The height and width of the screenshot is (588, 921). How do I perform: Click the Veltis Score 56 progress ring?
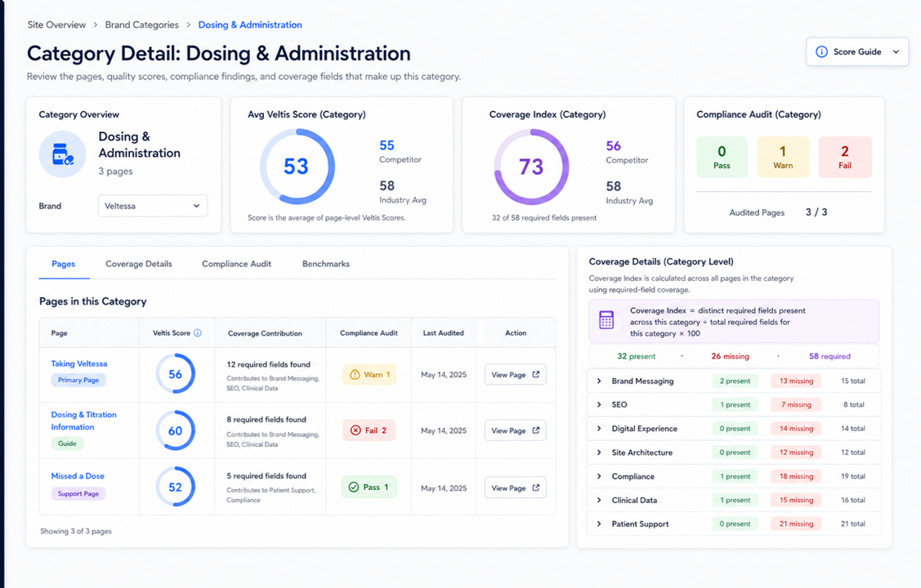coord(175,374)
